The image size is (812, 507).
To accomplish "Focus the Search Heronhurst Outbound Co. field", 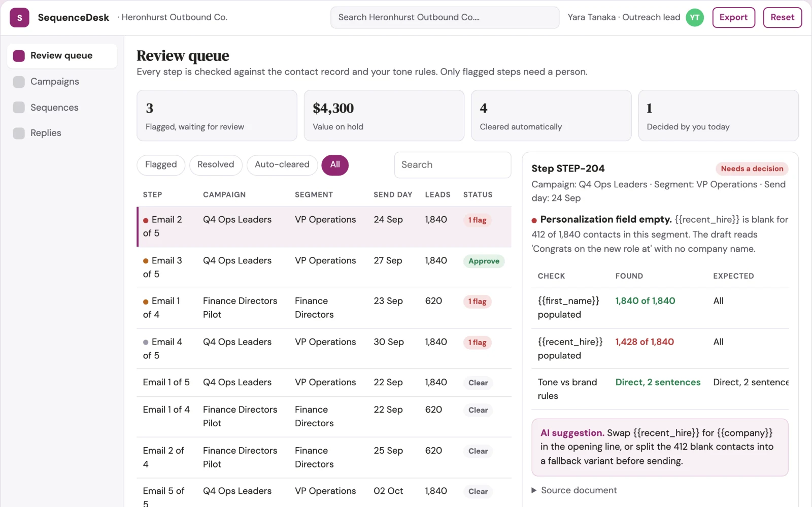I will pyautogui.click(x=445, y=17).
